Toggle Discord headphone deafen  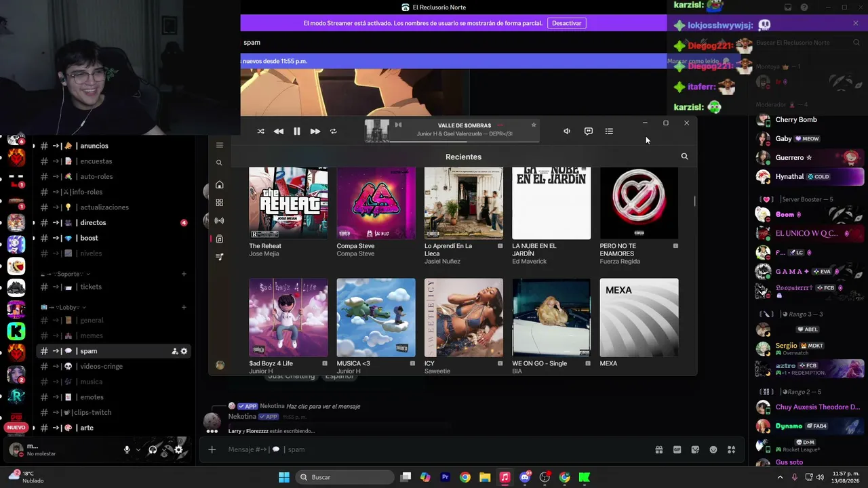click(153, 449)
